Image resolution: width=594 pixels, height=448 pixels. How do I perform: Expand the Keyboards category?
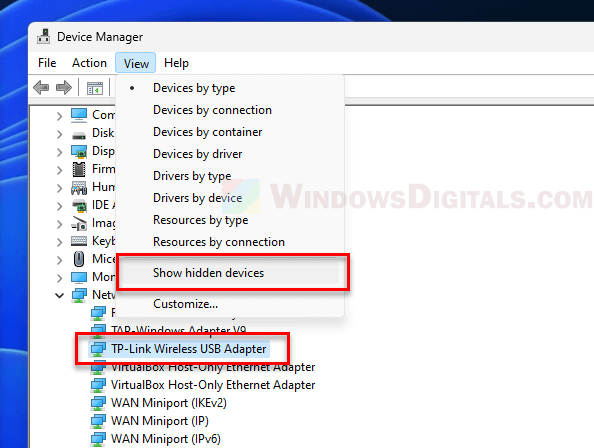pos(59,242)
